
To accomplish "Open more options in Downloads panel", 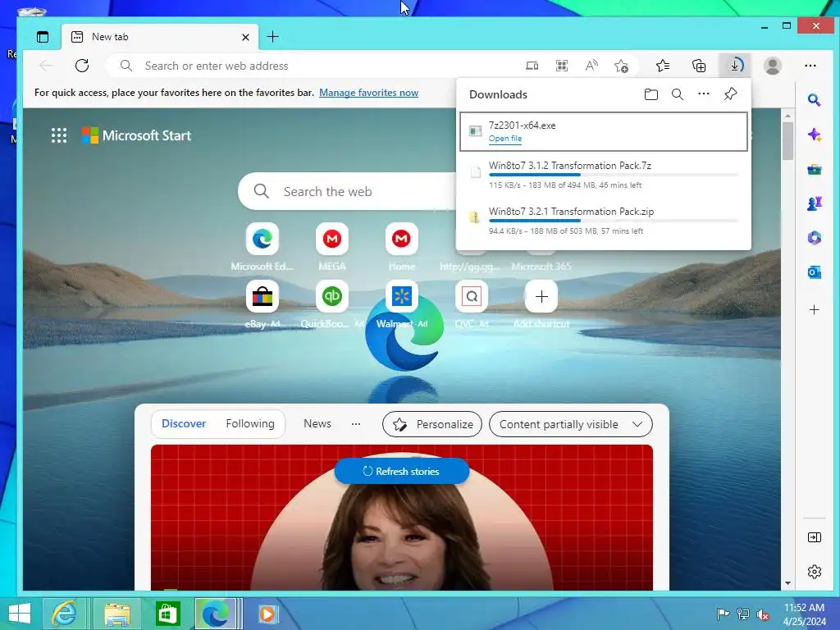I will point(703,94).
